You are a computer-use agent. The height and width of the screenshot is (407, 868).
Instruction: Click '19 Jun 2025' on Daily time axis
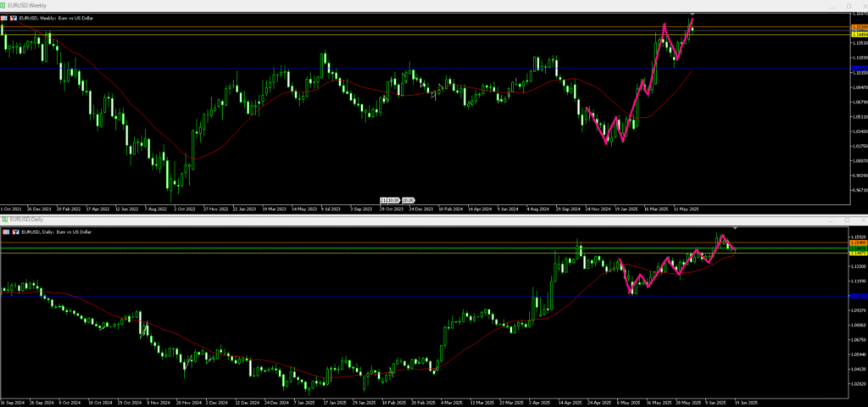[746, 403]
